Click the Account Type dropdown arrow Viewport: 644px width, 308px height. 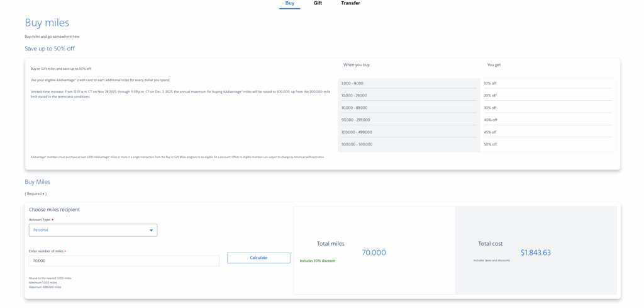pos(151,231)
